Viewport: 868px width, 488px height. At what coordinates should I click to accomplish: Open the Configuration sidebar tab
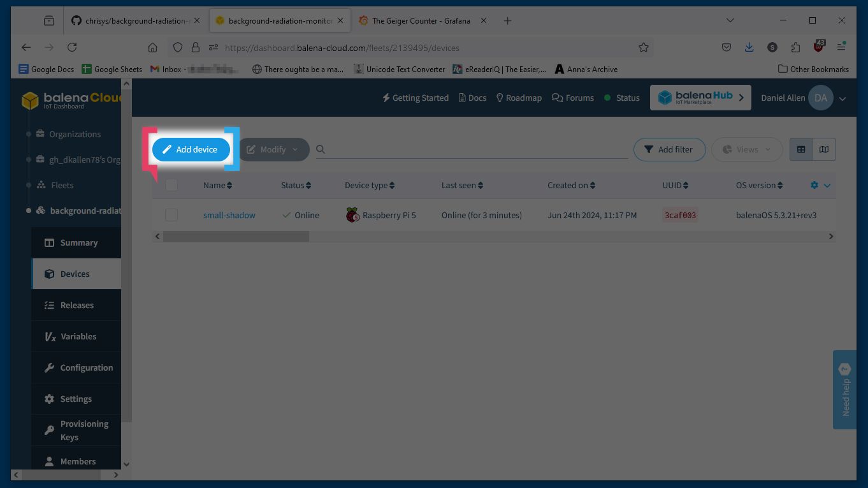[76, 367]
